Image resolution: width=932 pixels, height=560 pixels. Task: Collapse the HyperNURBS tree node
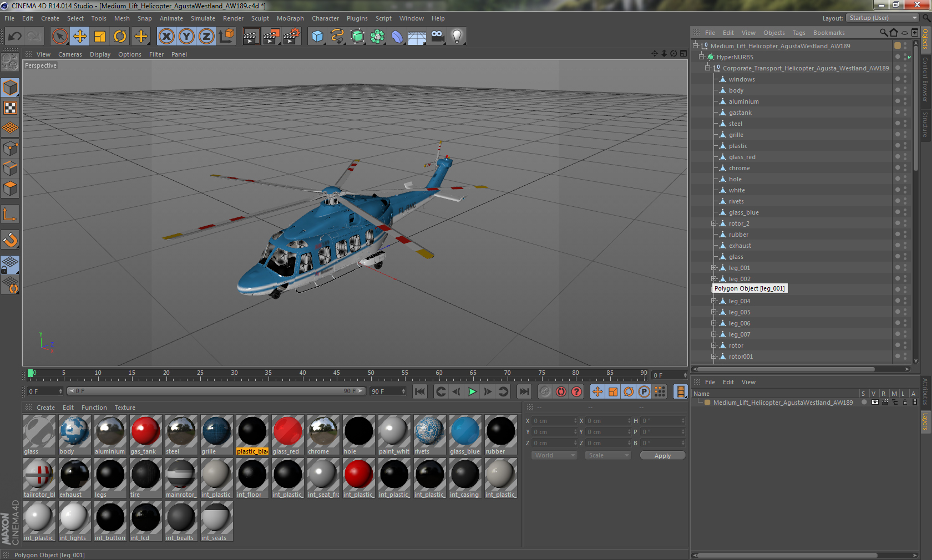pyautogui.click(x=702, y=57)
